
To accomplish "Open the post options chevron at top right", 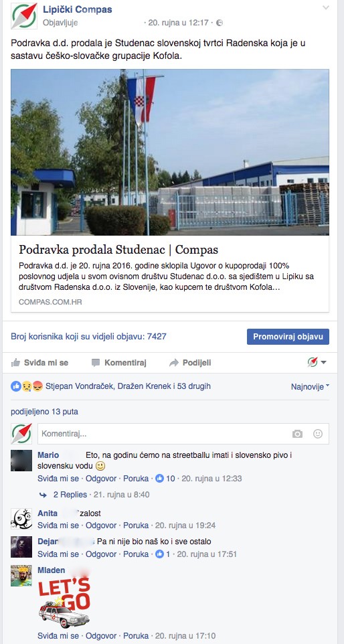I will tap(326, 8).
